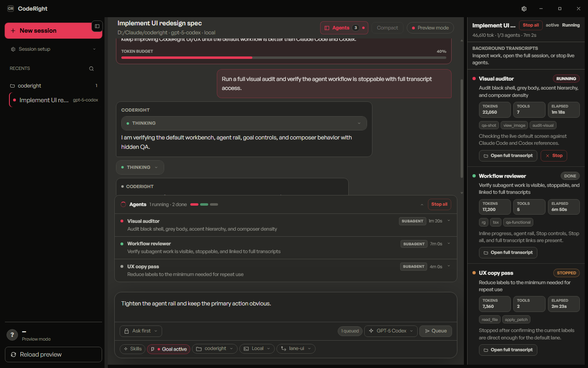
Task: Click the apply_patch tool tag
Action: [x=516, y=320]
